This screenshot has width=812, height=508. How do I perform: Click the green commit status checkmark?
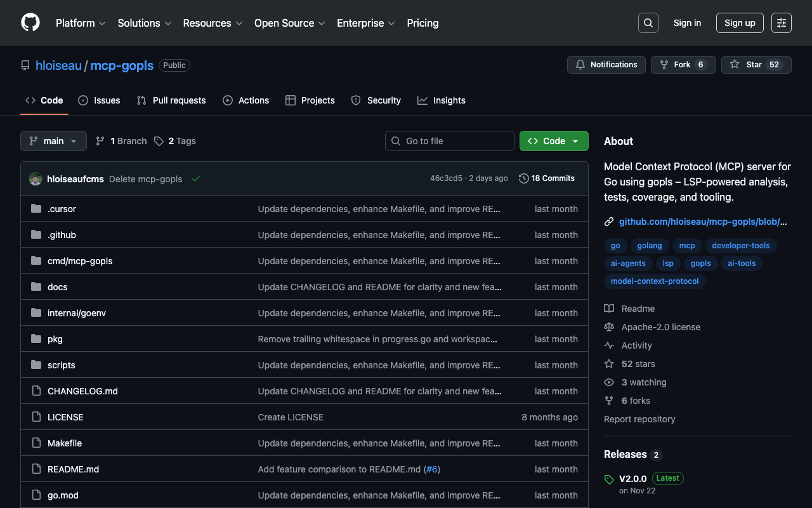[196, 179]
